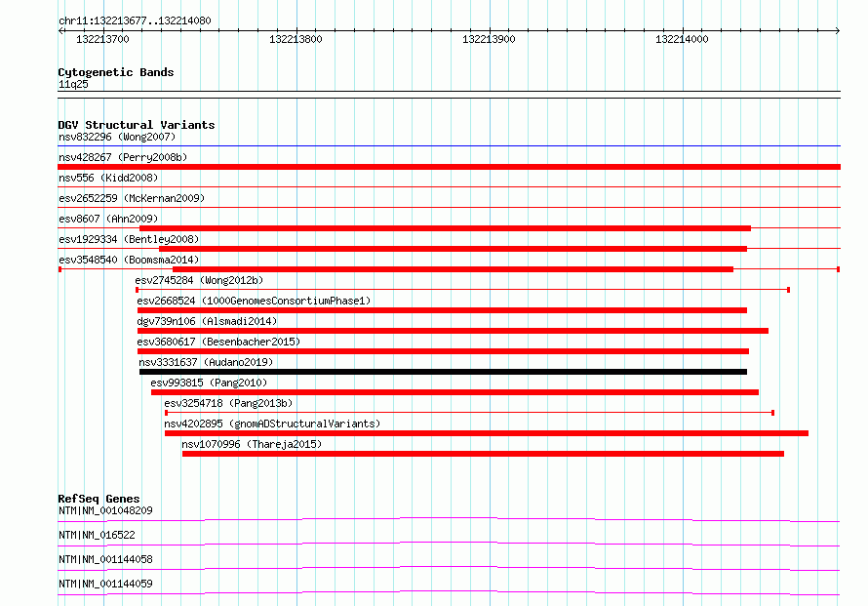Open variant nsv428267 (Perry2008b)
Viewport: 868px width, 606px height.
(123, 157)
